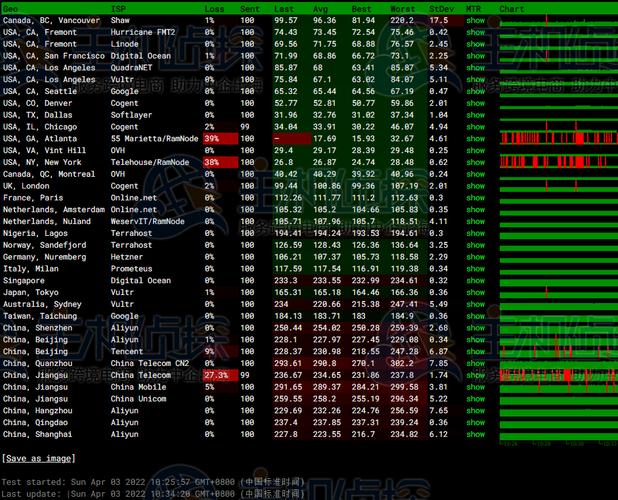618x500 pixels.
Task: Click the Atlanta packet loss chart
Action: [558, 139]
